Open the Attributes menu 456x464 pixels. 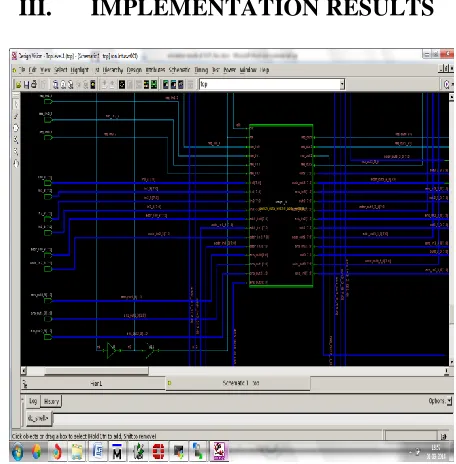point(155,70)
